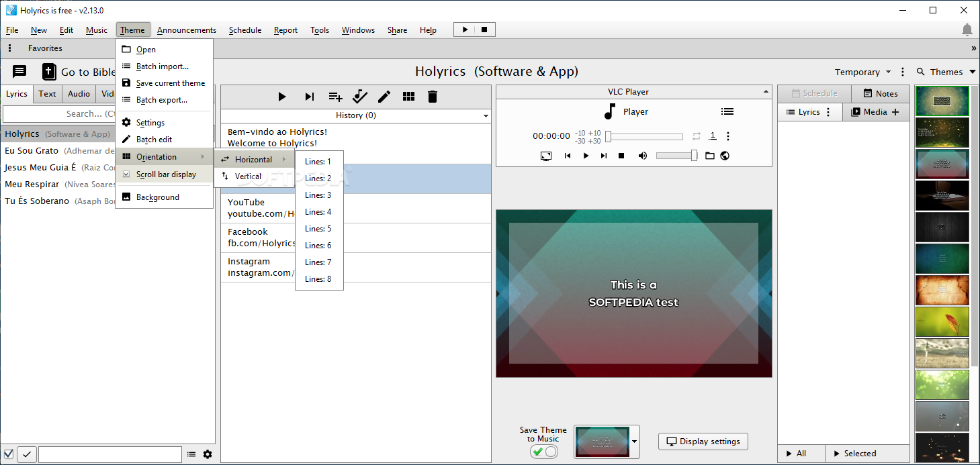Screen dimensions: 980x465
Task: Click the music note Player icon
Action: (x=610, y=111)
